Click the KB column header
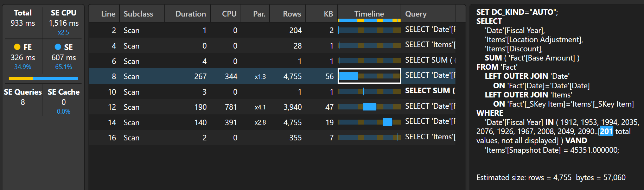This screenshot has width=644, height=190. pyautogui.click(x=328, y=14)
